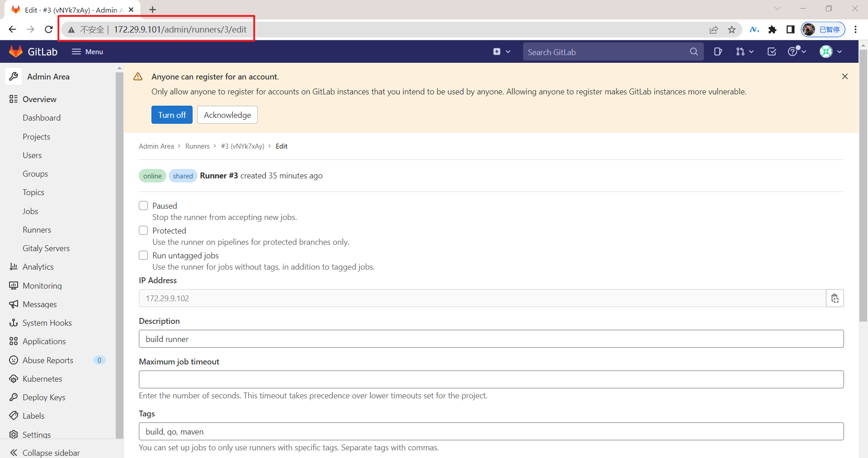Click the address bar URL
The image size is (868, 458).
click(x=180, y=29)
